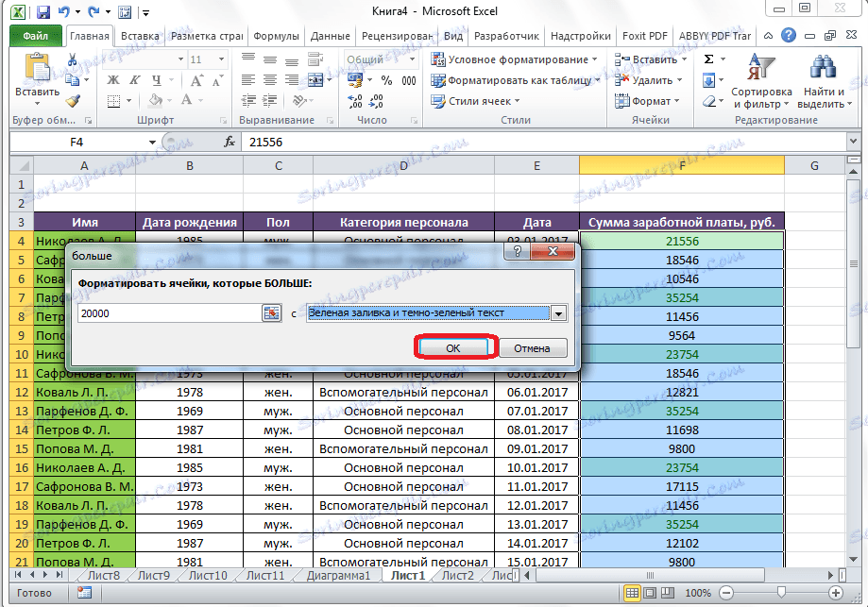Click the Save icon in quick access toolbar
The height and width of the screenshot is (607, 868).
click(43, 13)
